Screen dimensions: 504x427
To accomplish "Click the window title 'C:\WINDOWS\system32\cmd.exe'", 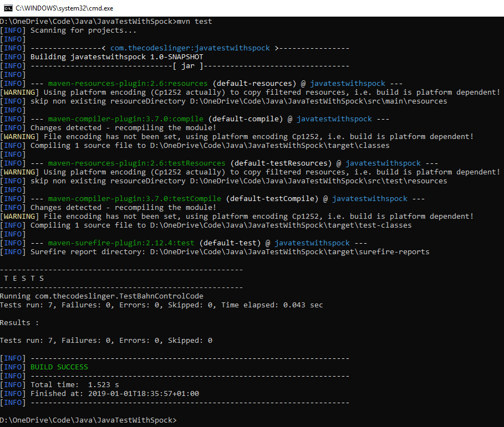I will (64, 8).
